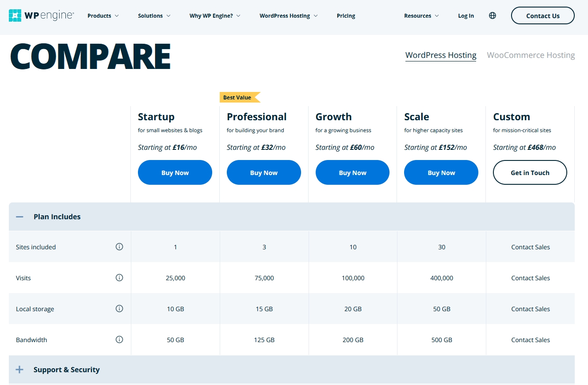
Task: Click the 200 GB bandwidth cell
Action: (x=353, y=340)
